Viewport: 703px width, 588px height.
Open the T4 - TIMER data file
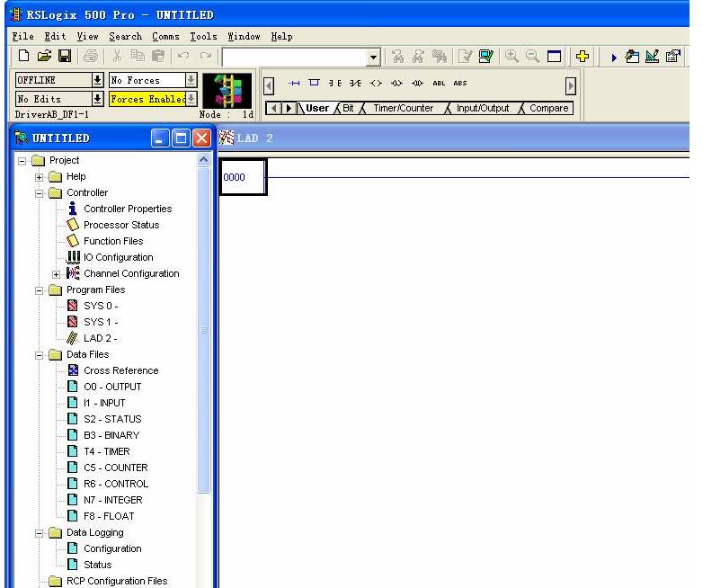pos(107,451)
